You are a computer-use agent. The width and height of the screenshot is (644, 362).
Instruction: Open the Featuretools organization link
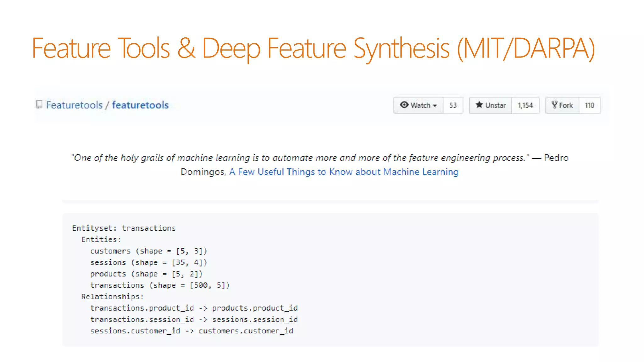tap(74, 105)
